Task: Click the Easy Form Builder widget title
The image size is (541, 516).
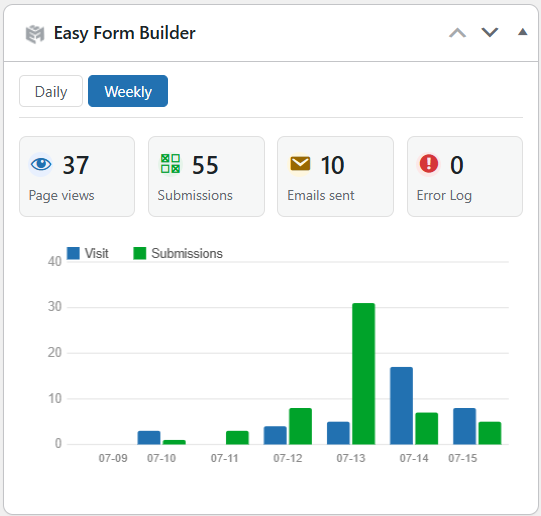Action: pos(125,33)
